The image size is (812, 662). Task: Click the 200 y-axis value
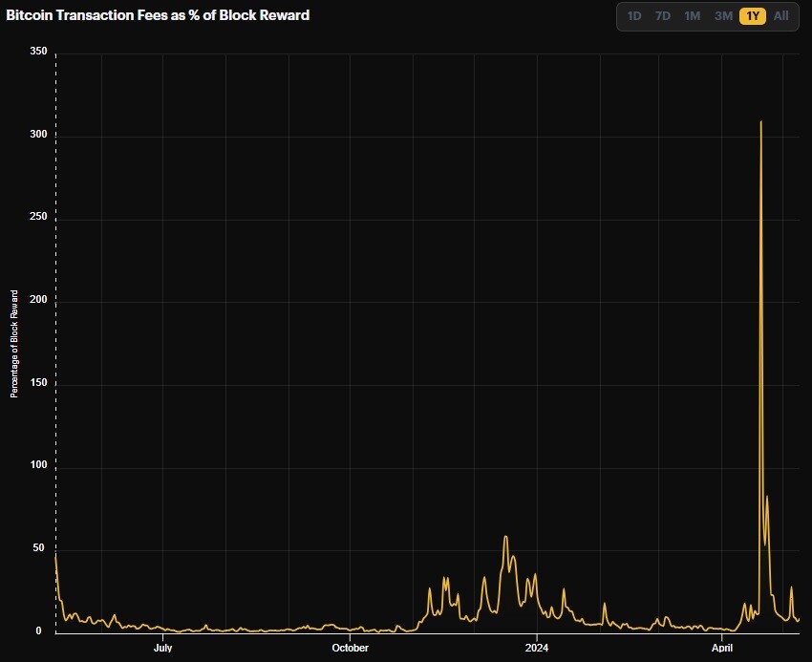click(x=38, y=299)
